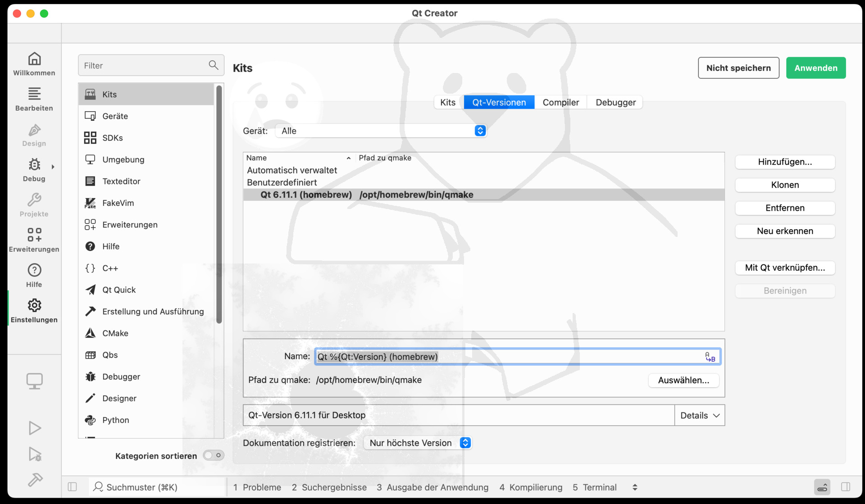Open Suchergebnisse output pane
The width and height of the screenshot is (865, 504).
pos(329,487)
